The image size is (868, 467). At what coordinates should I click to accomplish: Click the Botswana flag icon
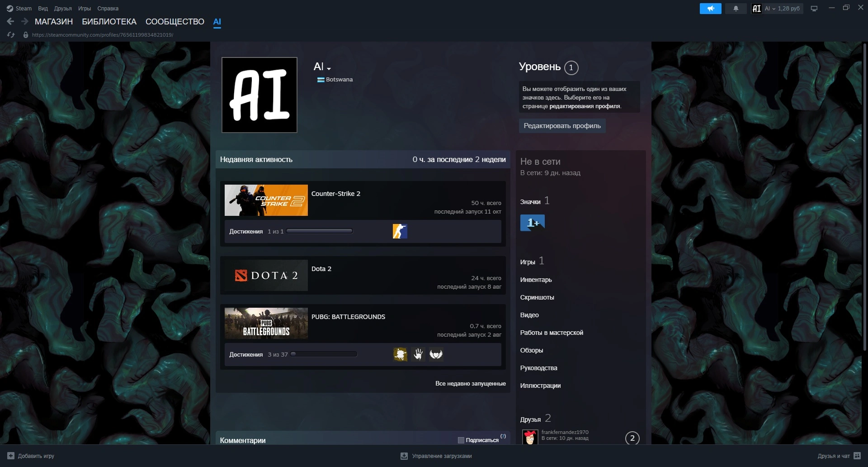click(x=321, y=80)
